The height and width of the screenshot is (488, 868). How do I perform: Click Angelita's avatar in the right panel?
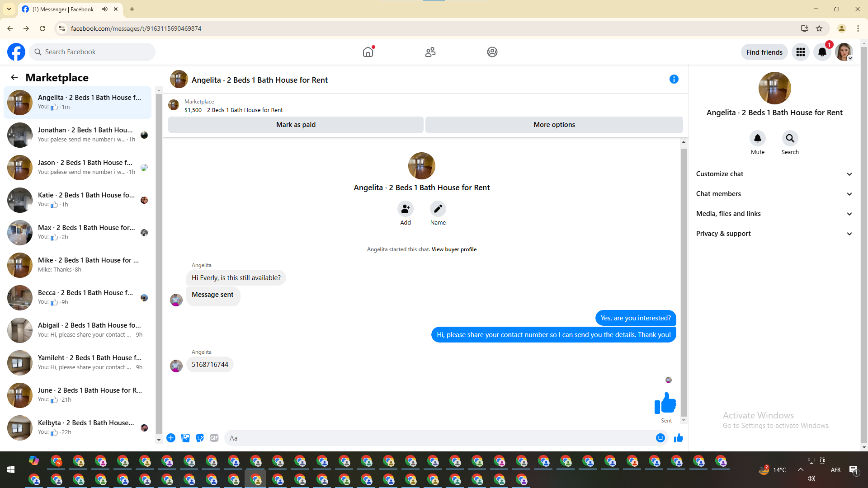(x=774, y=88)
